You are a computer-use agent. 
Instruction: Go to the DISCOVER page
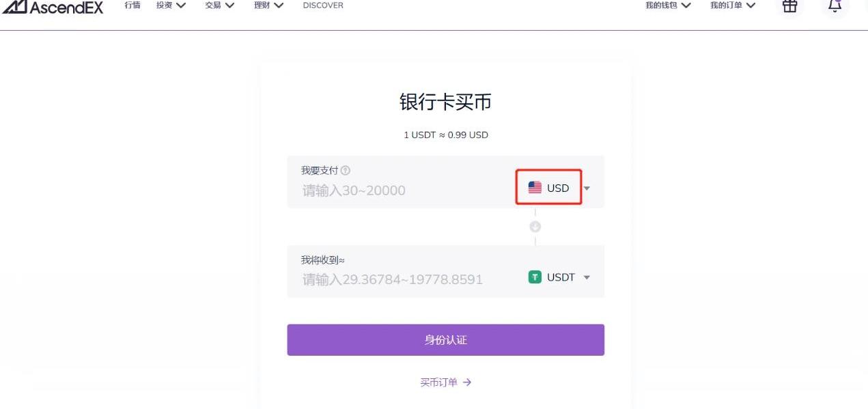click(x=323, y=5)
